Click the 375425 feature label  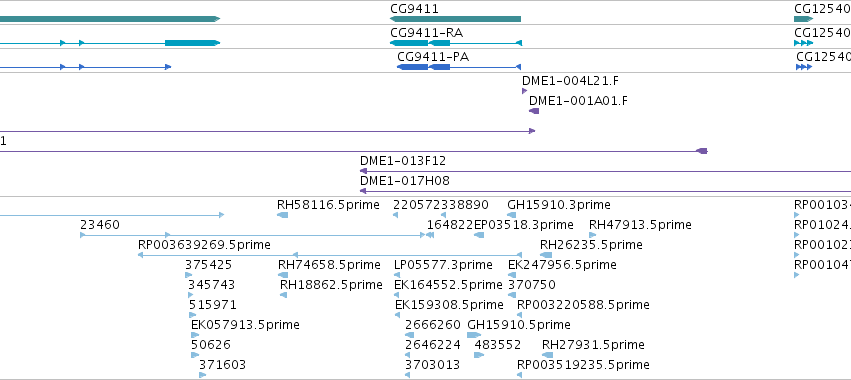tap(208, 264)
